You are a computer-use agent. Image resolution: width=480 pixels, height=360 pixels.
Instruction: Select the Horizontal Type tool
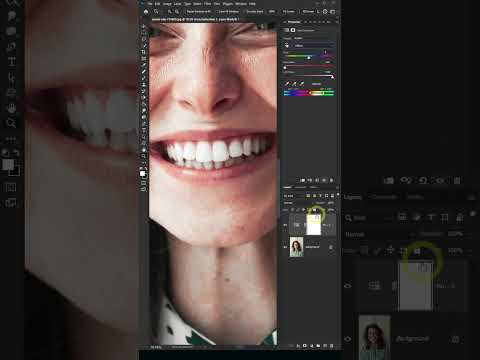(x=144, y=130)
